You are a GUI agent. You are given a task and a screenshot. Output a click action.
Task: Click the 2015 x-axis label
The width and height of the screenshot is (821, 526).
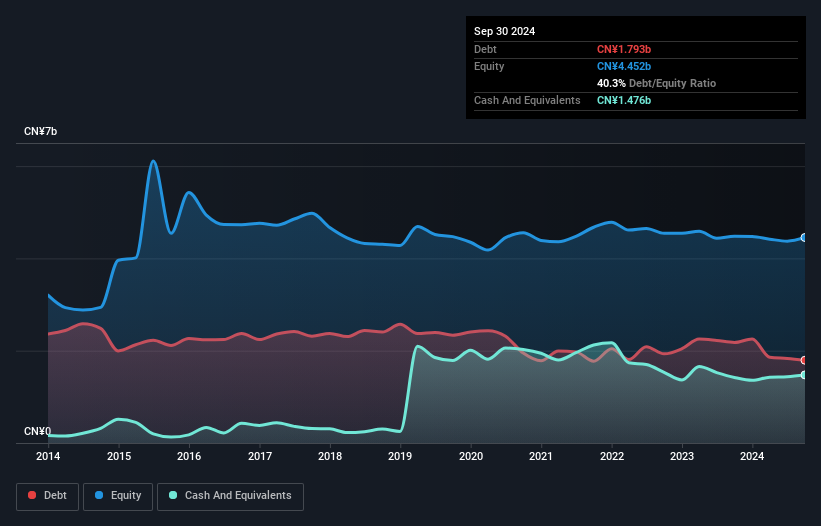pos(119,456)
